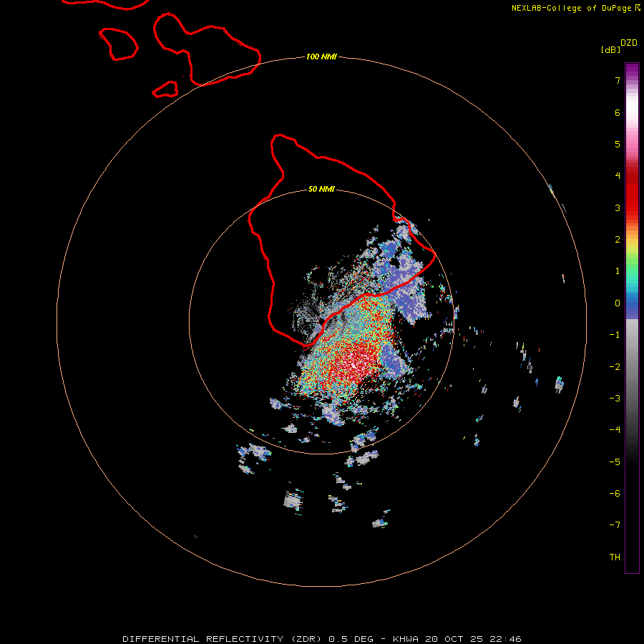The width and height of the screenshot is (644, 644).
Task: Click the 50 NMI range ring label
Action: point(321,189)
